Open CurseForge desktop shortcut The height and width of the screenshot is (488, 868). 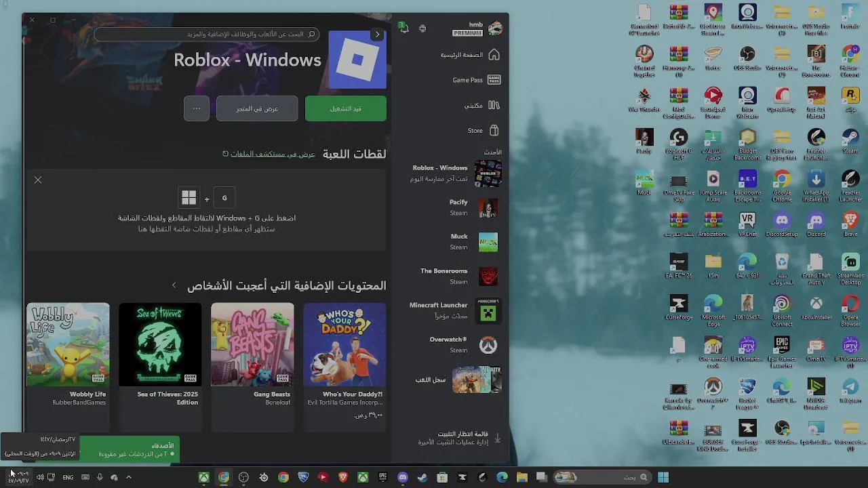tap(679, 307)
